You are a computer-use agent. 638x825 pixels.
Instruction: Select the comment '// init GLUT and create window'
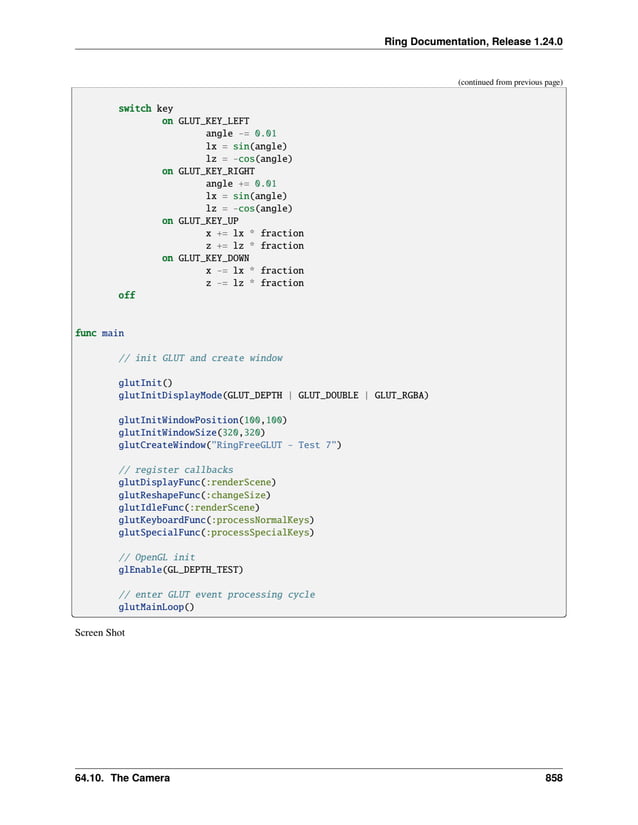tap(200, 358)
